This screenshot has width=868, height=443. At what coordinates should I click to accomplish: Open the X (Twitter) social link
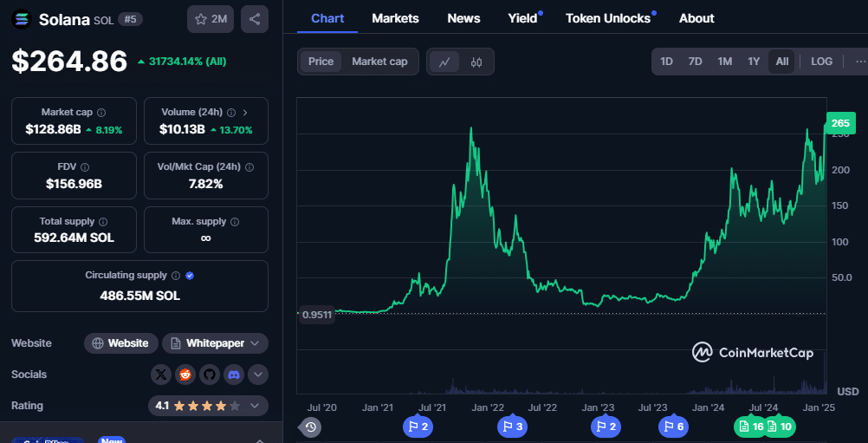(161, 375)
